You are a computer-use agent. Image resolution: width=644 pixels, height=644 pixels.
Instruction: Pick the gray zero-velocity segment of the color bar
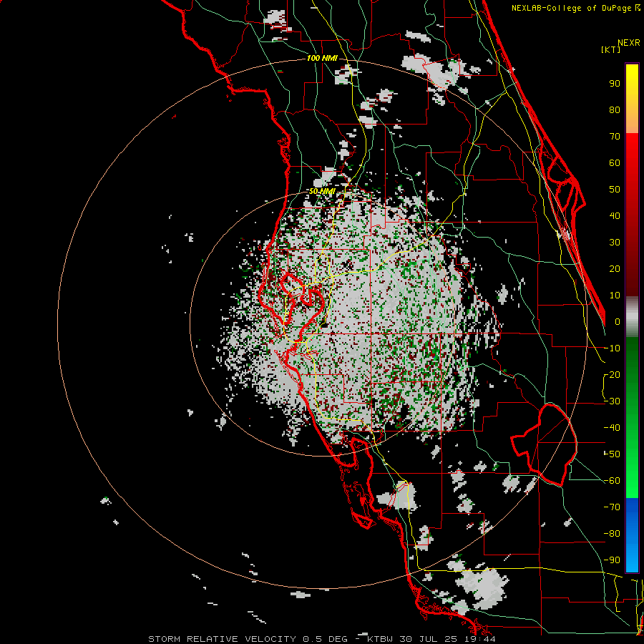pos(632,317)
